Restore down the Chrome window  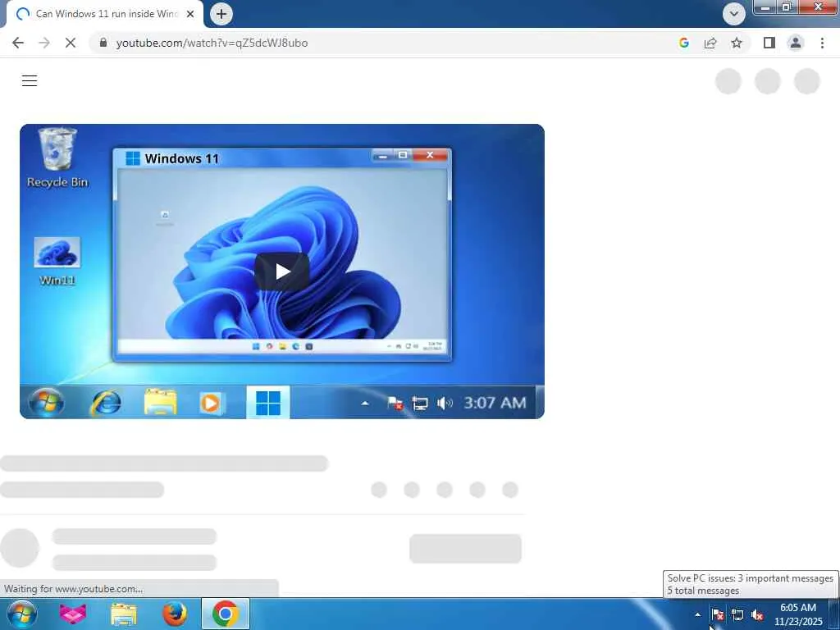pos(787,7)
